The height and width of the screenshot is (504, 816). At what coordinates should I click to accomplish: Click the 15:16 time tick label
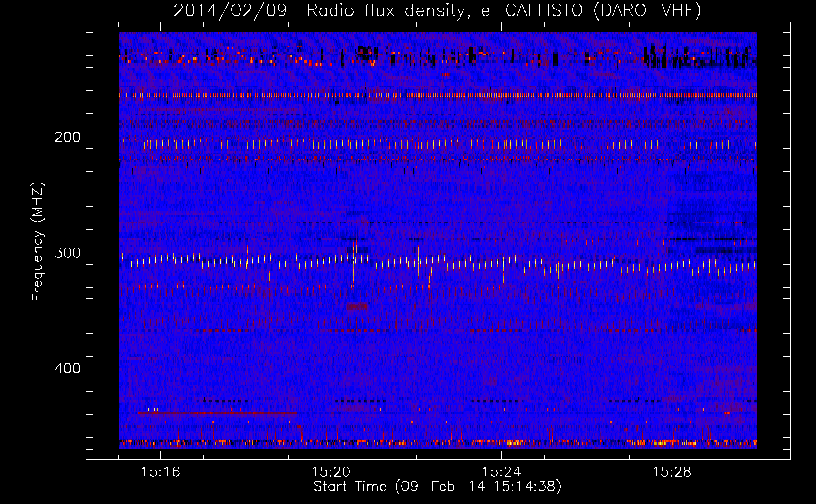point(160,472)
